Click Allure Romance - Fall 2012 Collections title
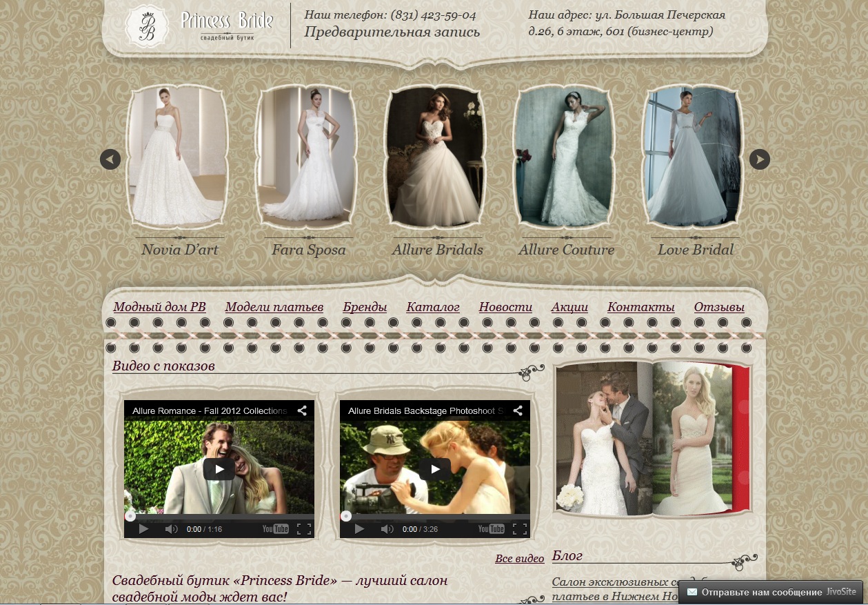The height and width of the screenshot is (605, 868). (210, 410)
